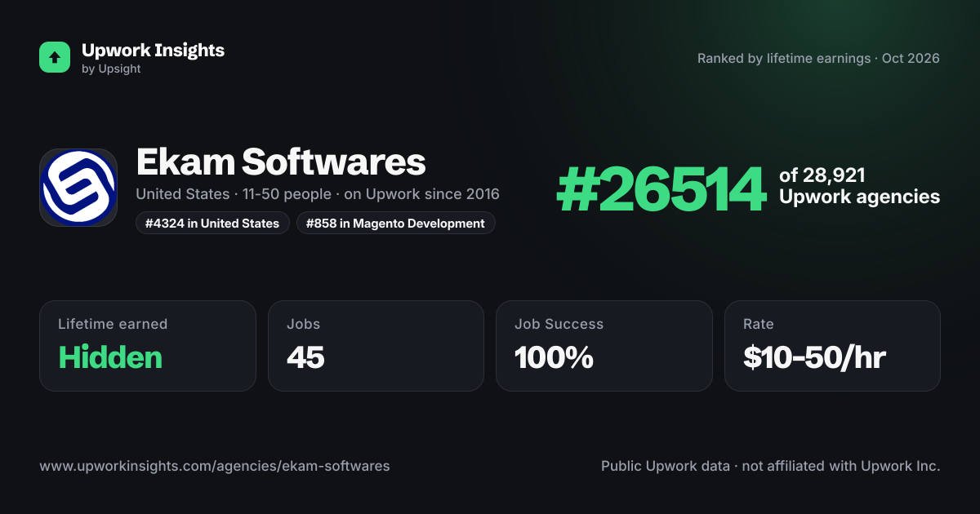
Task: Select the "#4324 in United States" badge
Action: pyautogui.click(x=212, y=223)
